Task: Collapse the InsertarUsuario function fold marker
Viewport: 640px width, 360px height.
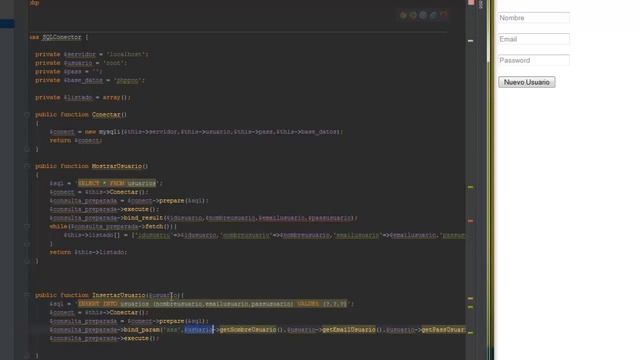Action: click(x=27, y=295)
